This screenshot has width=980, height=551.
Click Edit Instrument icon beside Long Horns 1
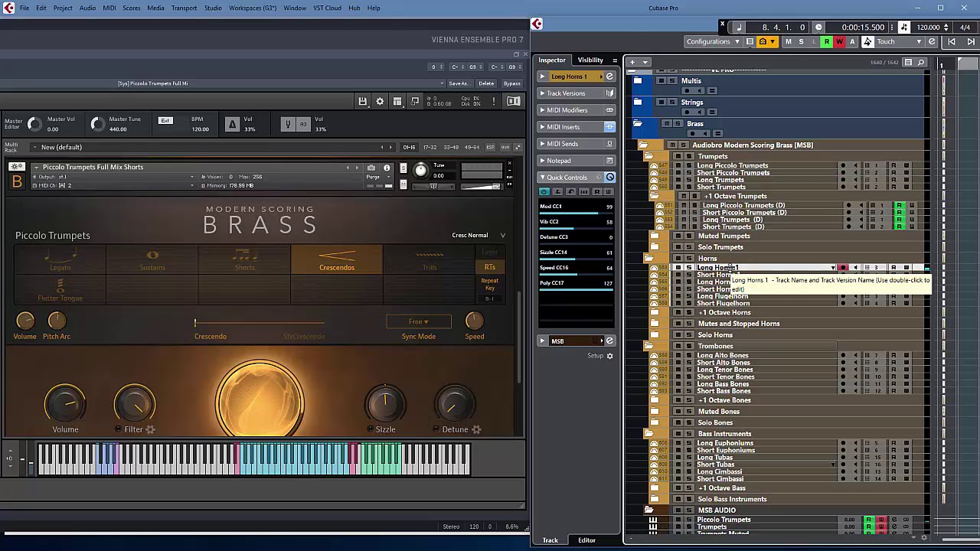[609, 77]
